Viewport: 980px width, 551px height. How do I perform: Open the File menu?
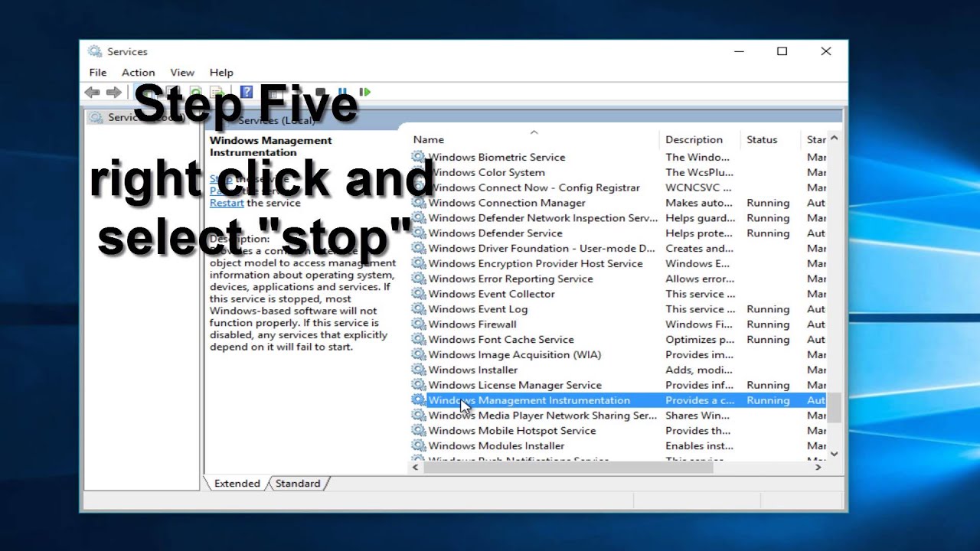[x=98, y=73]
